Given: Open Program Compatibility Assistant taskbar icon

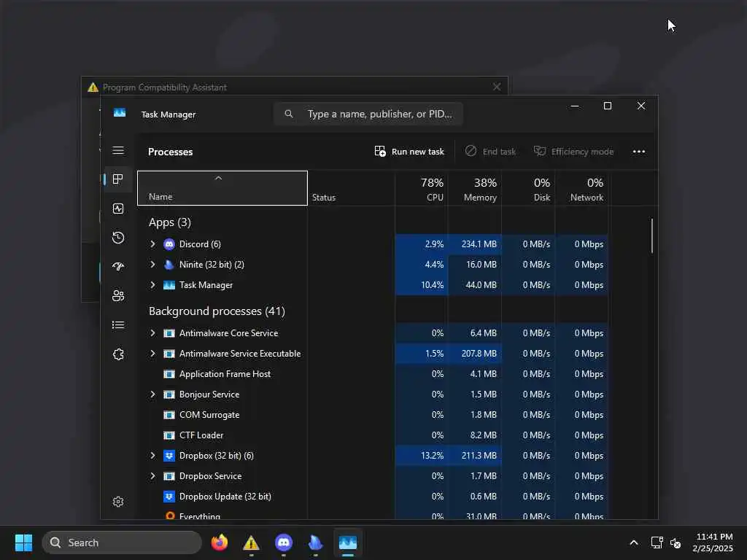Looking at the screenshot, I should point(251,542).
